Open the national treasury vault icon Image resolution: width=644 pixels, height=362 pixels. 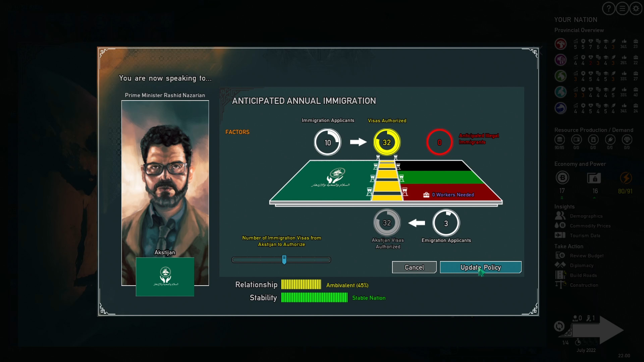pyautogui.click(x=594, y=178)
